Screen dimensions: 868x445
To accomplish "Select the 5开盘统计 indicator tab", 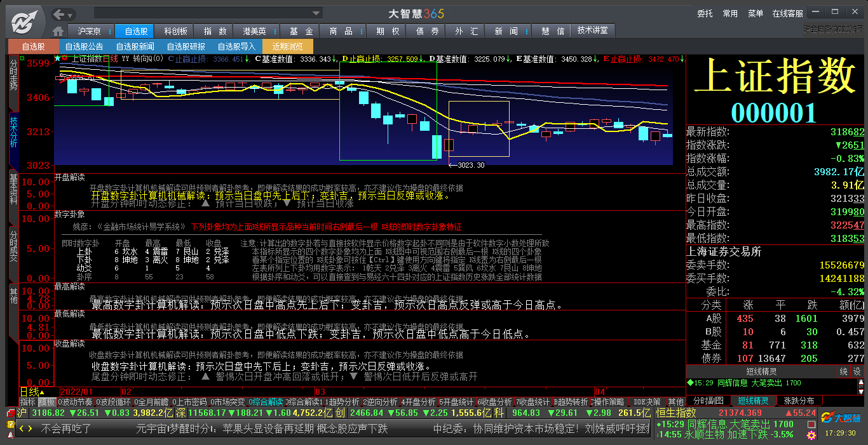I will coord(456,402).
